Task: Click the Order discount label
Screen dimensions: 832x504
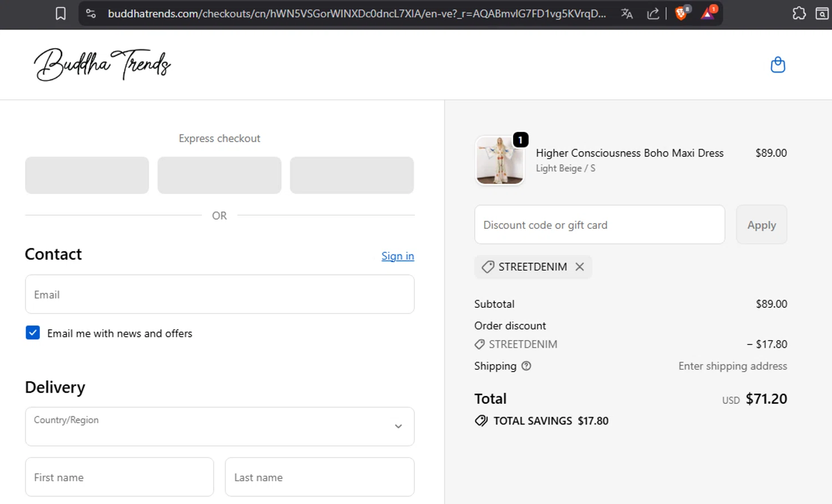Action: click(x=510, y=325)
